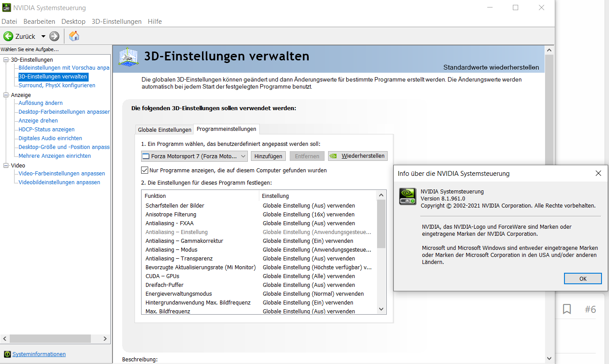Open Digitales Audio einrichten
The width and height of the screenshot is (609, 364).
coord(50,138)
